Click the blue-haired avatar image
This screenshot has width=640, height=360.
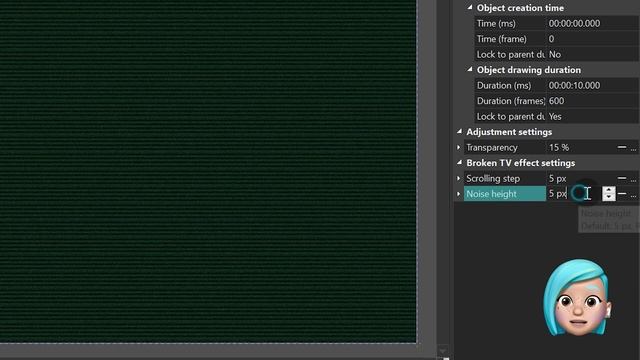(577, 298)
